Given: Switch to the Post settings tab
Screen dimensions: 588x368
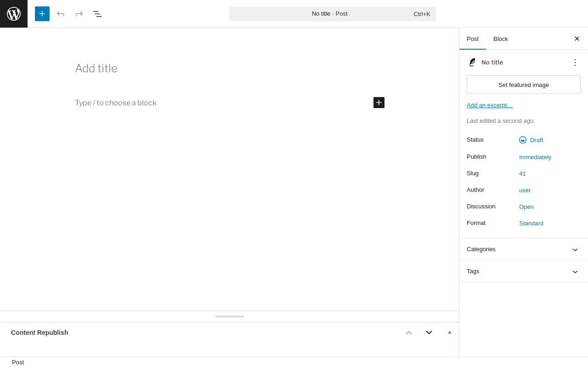Looking at the screenshot, I should tap(473, 39).
